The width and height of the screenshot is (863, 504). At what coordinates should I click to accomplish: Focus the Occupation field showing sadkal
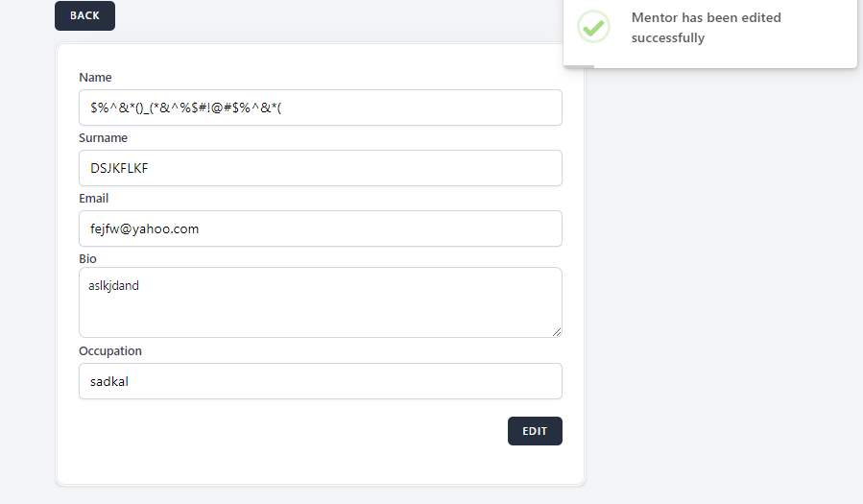point(320,381)
